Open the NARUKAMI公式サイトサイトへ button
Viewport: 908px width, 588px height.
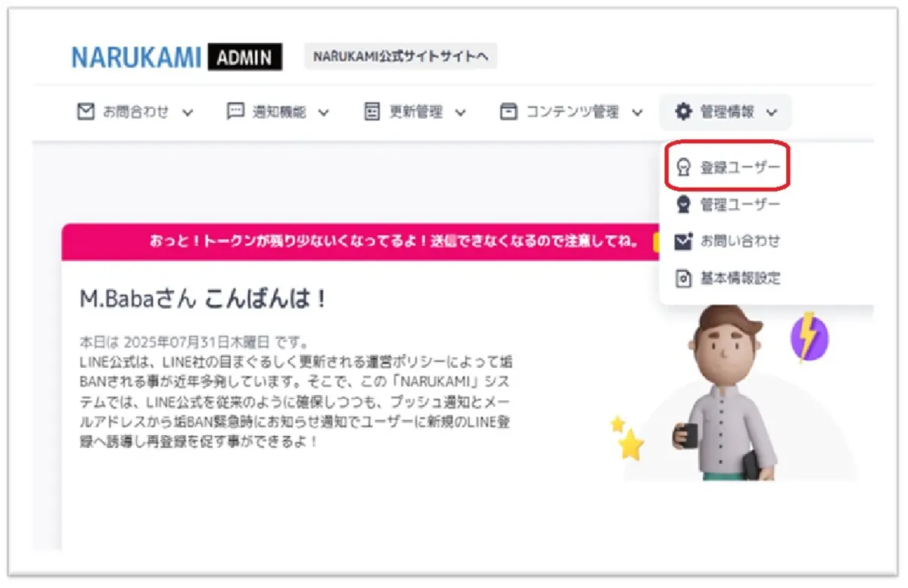[401, 57]
